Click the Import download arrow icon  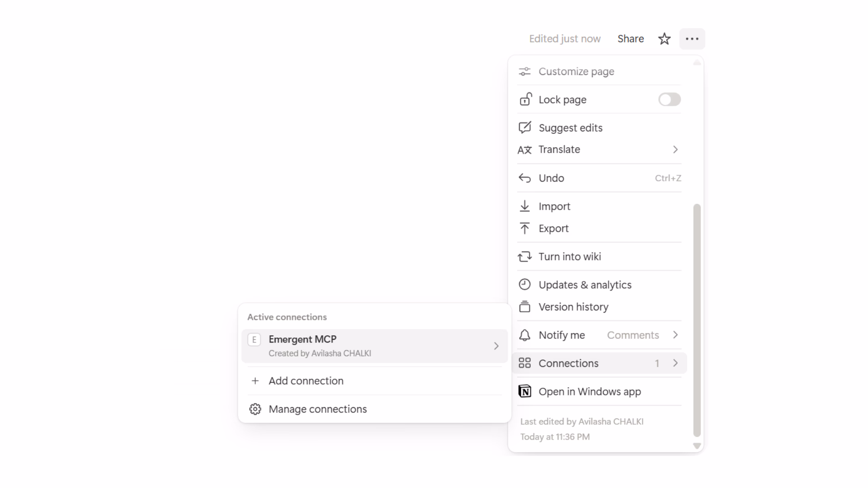tap(524, 206)
